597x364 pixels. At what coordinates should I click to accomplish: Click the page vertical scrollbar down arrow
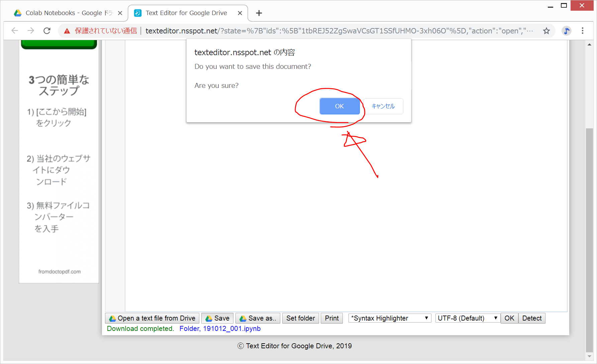(589, 356)
